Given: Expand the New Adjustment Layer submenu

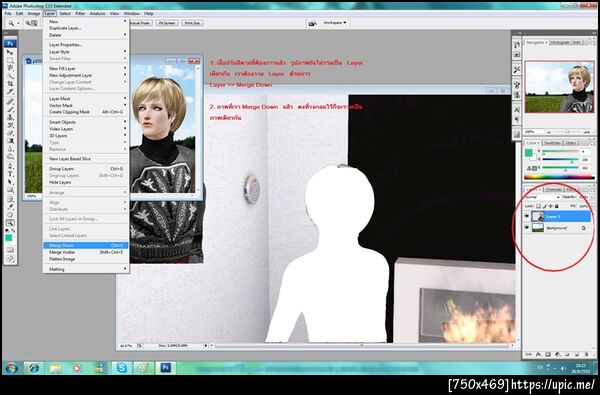Looking at the screenshot, I should (86, 75).
